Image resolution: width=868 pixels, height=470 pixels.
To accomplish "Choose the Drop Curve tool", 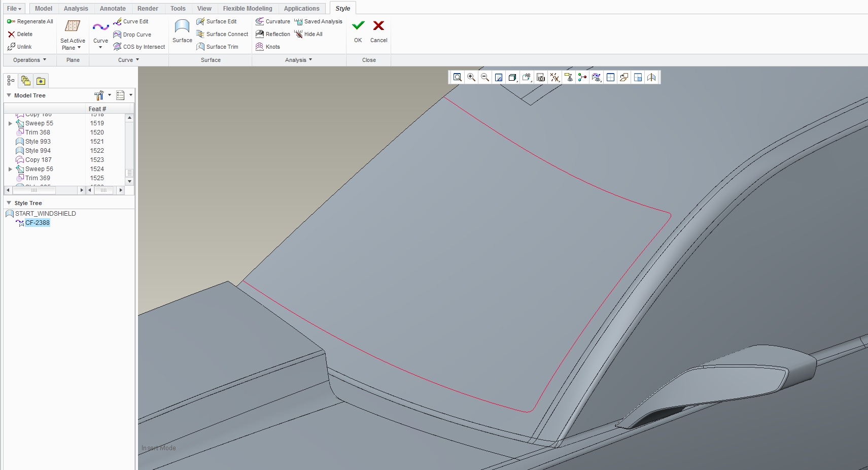I will click(132, 35).
